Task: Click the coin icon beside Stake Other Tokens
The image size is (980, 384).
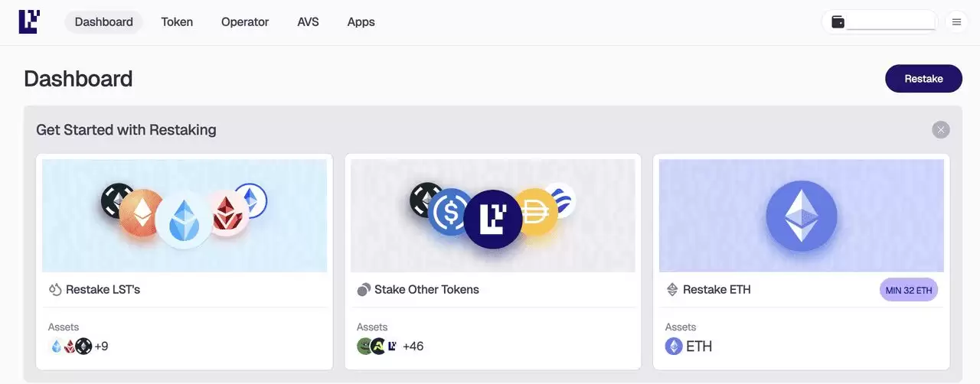Action: click(x=364, y=290)
